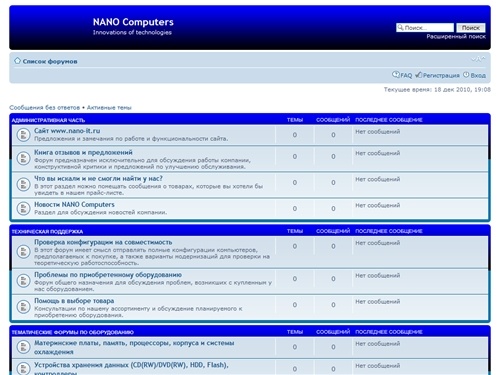
Task: Click Сообщений column header in Техническая поддержка
Action: pos(333,231)
